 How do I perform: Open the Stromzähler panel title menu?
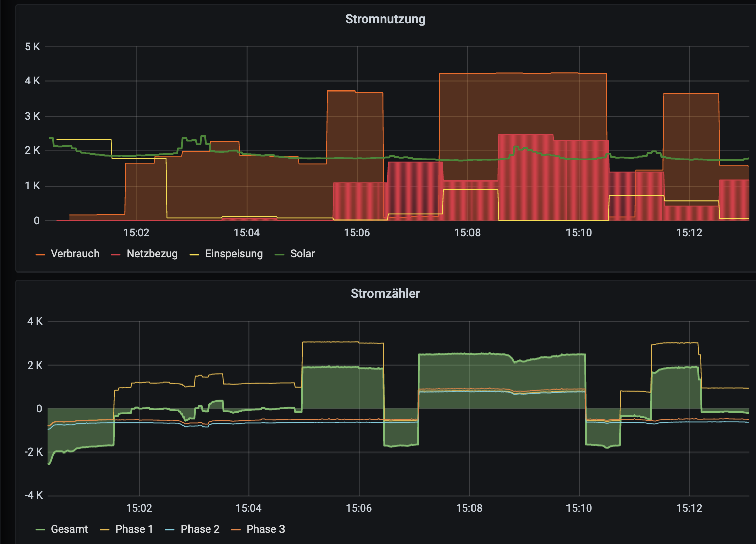[385, 294]
